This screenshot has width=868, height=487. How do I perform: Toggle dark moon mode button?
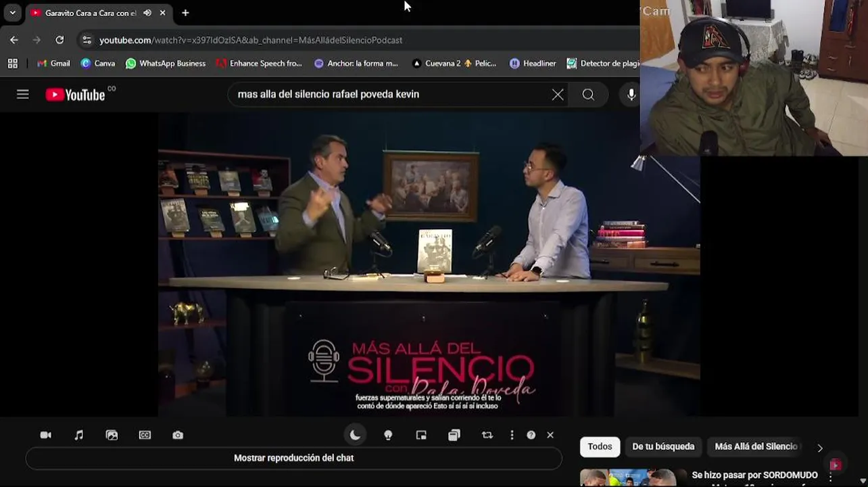coord(355,435)
